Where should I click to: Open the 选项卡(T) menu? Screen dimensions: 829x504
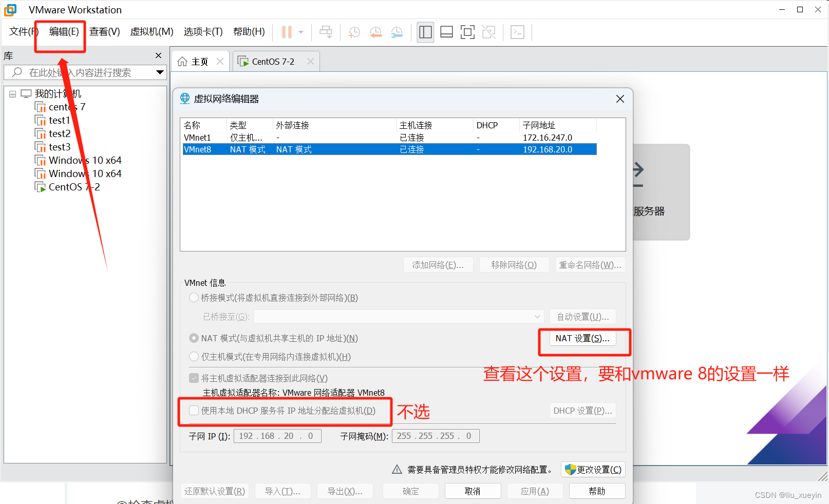click(x=203, y=32)
